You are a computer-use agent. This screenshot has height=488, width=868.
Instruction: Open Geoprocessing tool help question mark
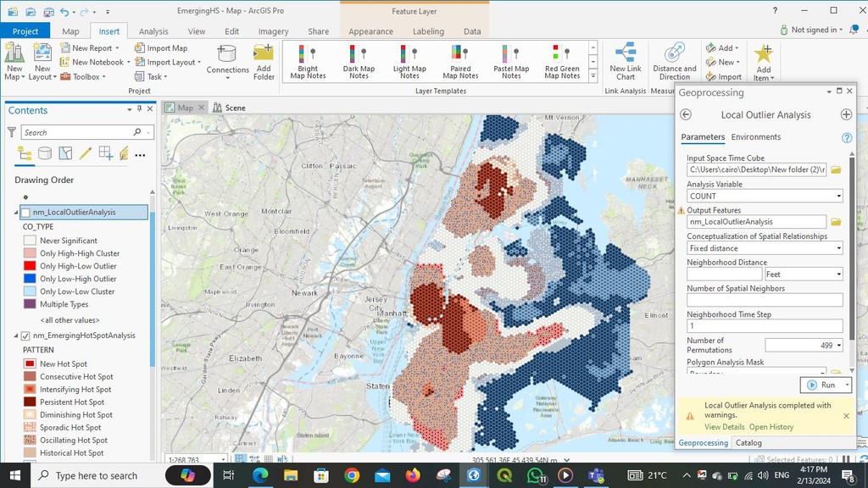point(847,138)
